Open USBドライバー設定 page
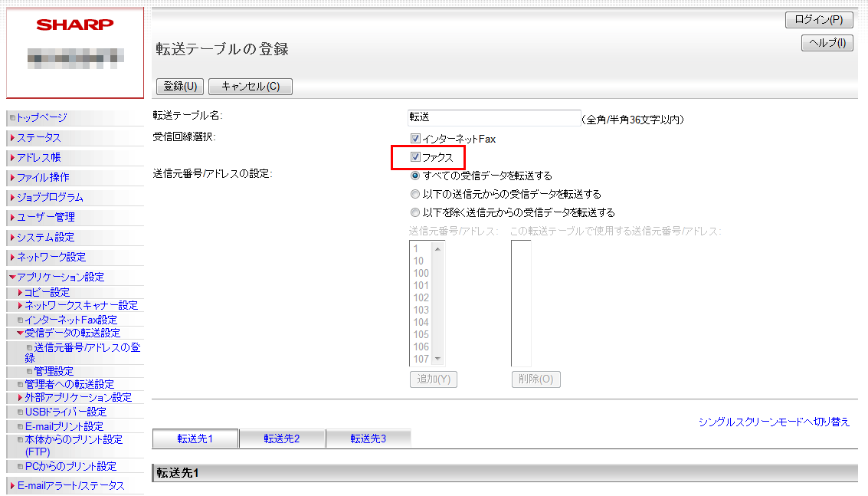 (65, 412)
